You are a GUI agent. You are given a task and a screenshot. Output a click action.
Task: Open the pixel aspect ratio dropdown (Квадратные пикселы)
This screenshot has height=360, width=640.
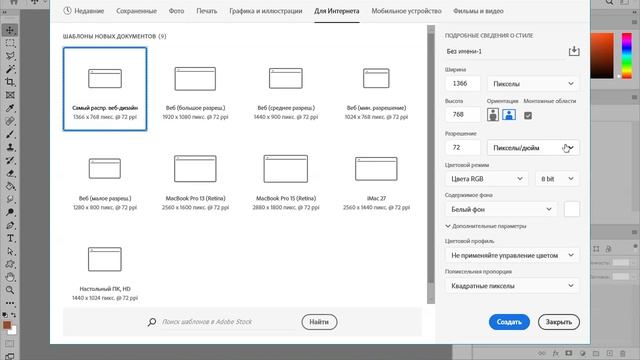click(x=512, y=286)
